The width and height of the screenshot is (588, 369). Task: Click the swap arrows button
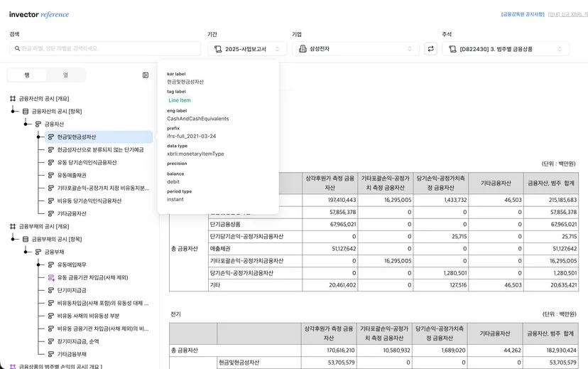point(430,49)
